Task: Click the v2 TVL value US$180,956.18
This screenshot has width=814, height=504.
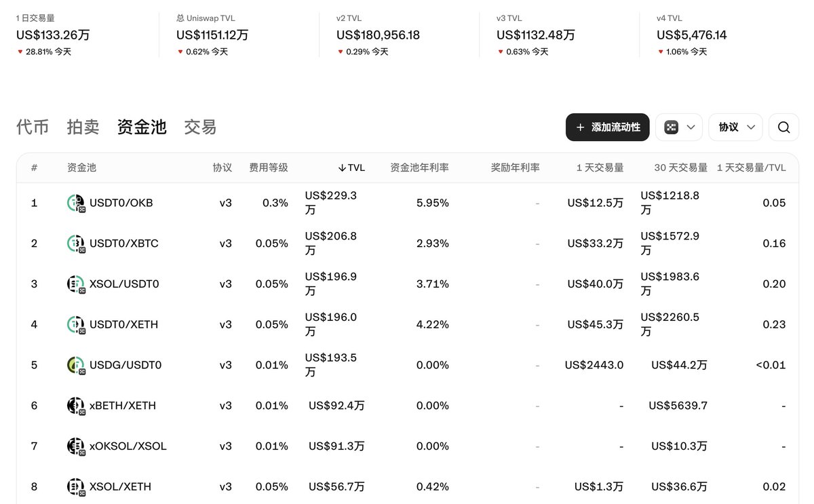Action: (378, 35)
